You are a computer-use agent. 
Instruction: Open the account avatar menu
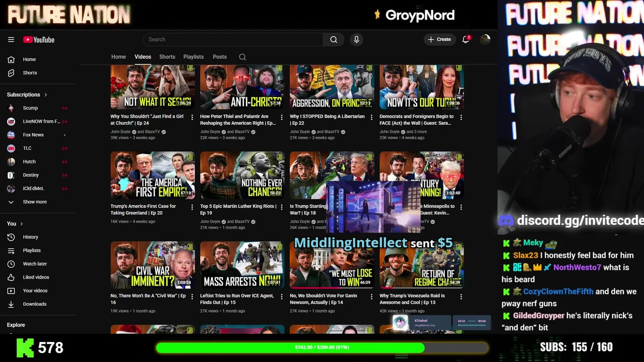tap(485, 39)
